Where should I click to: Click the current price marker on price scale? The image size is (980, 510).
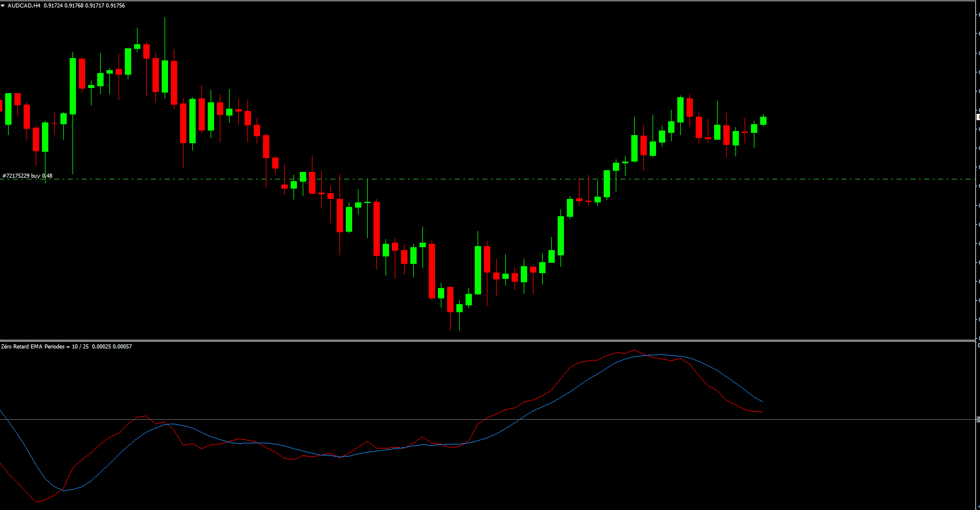point(978,117)
